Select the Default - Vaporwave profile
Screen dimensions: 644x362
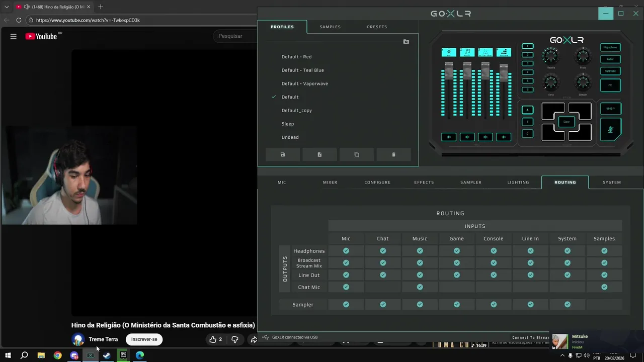click(x=305, y=83)
